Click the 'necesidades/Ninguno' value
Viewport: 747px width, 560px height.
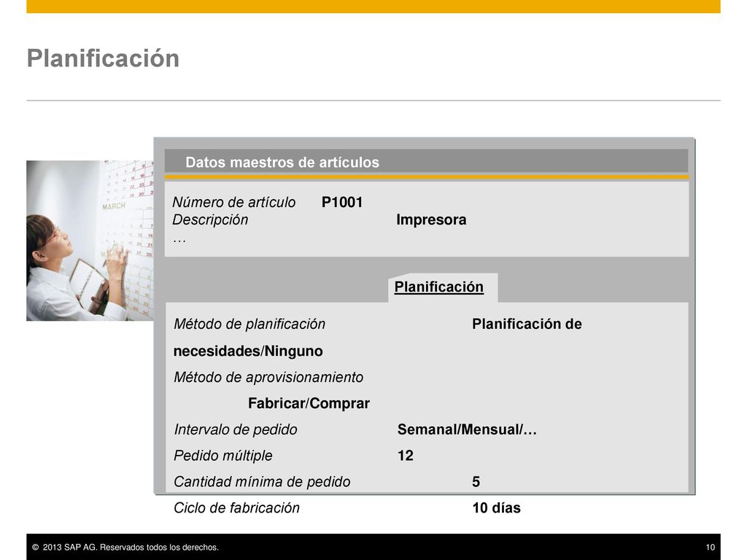pos(248,351)
